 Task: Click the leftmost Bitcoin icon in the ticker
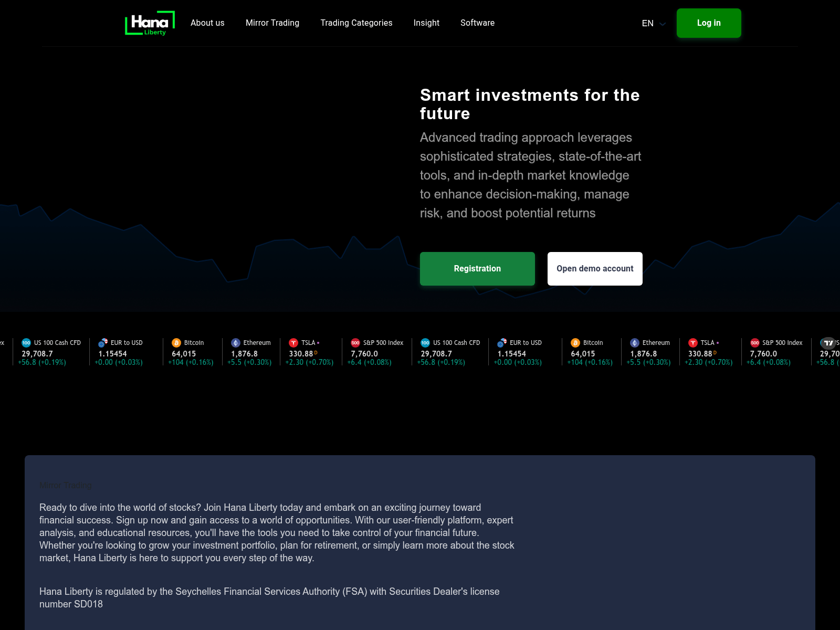pyautogui.click(x=176, y=343)
